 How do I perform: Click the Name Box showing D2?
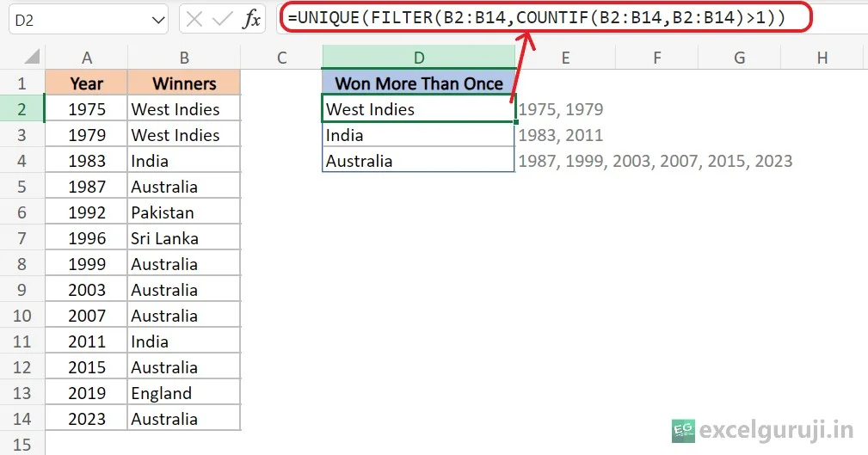coord(89,20)
